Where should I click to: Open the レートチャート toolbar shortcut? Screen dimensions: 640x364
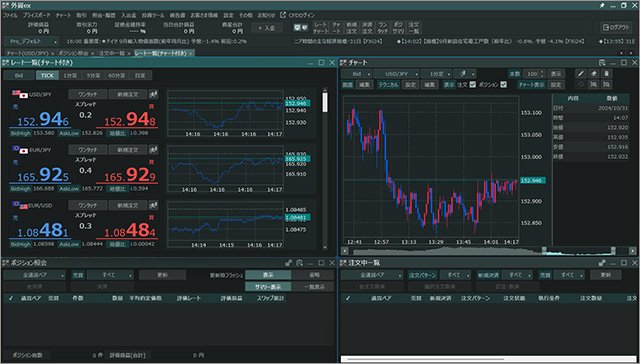point(321,28)
